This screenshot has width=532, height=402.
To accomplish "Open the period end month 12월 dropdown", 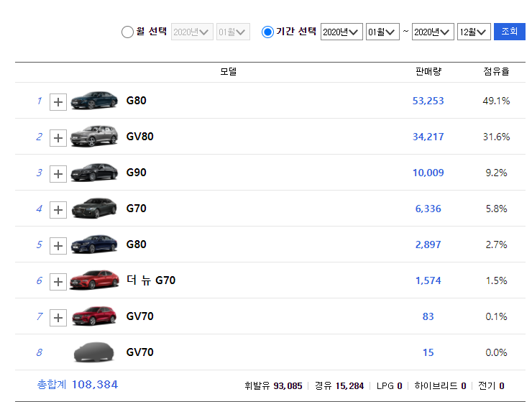I will click(474, 32).
